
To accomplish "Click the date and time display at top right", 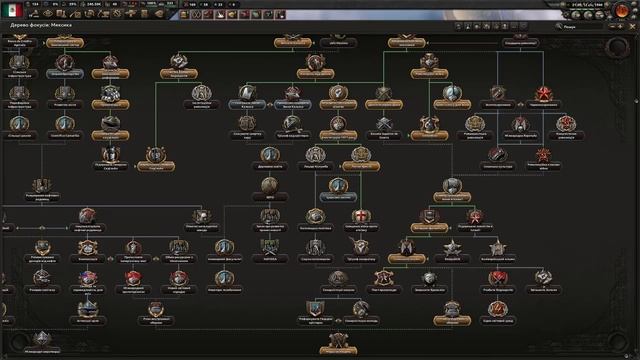I will pos(587,4).
